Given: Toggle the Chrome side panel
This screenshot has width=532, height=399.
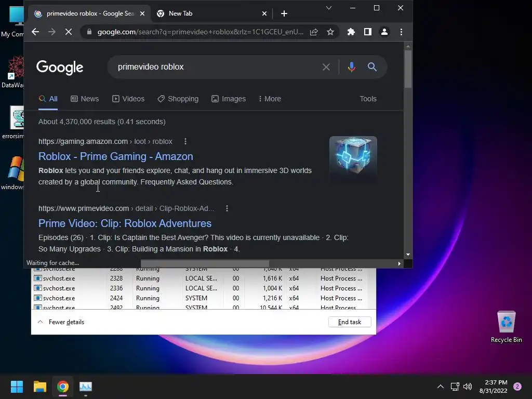Looking at the screenshot, I should [368, 32].
